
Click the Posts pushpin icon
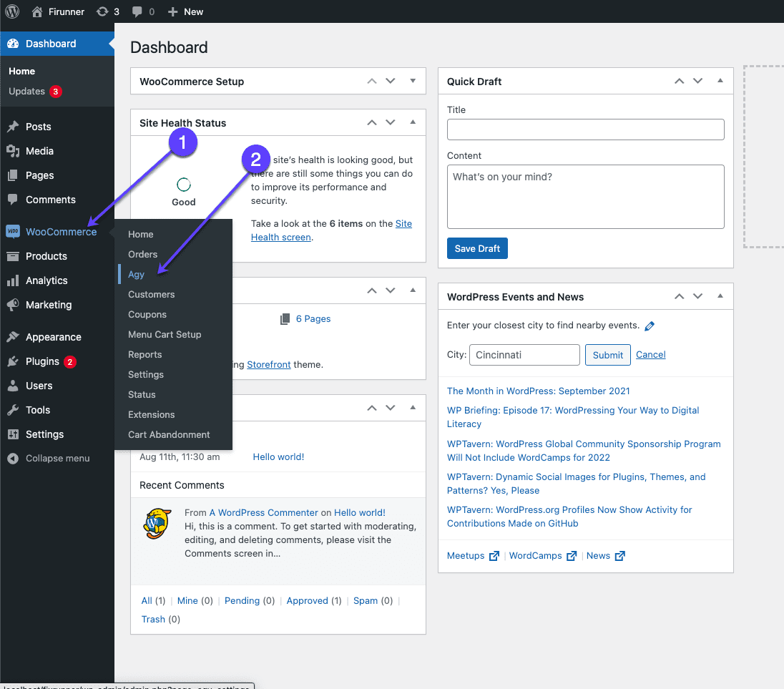13,127
